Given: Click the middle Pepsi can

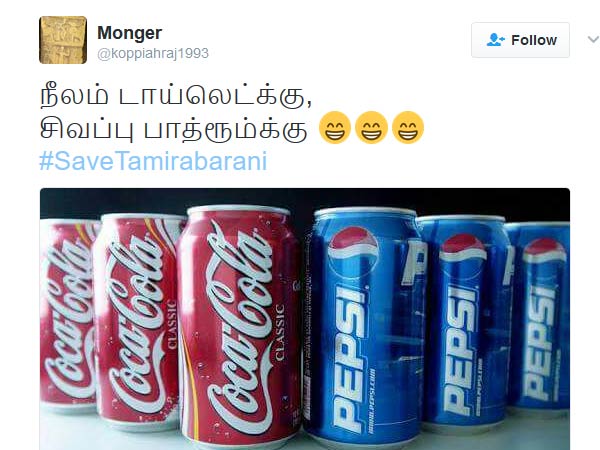Looking at the screenshot, I should click(x=465, y=321).
